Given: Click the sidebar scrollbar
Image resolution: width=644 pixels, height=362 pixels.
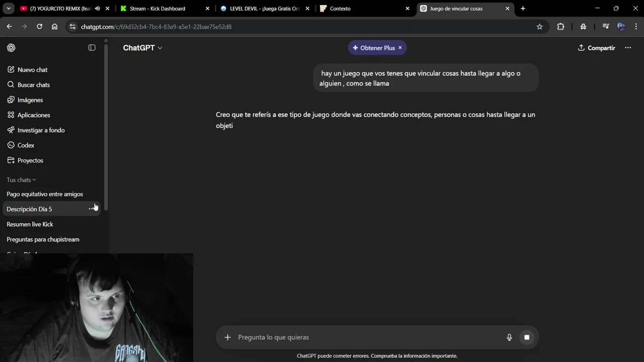Looking at the screenshot, I should pyautogui.click(x=106, y=128).
